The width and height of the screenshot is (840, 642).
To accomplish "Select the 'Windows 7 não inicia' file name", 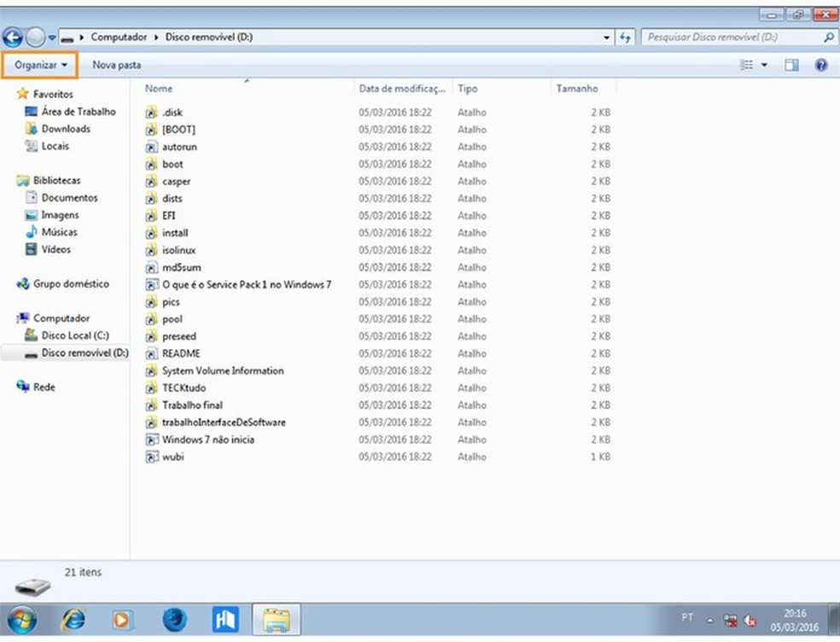I will pyautogui.click(x=207, y=440).
